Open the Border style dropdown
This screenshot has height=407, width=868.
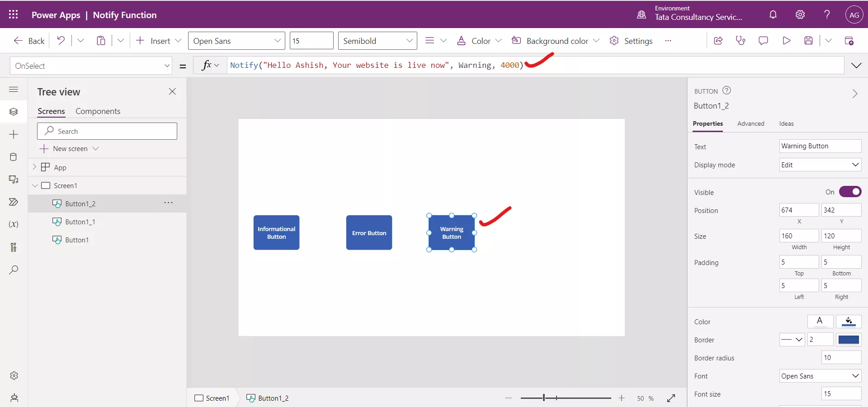[792, 339]
